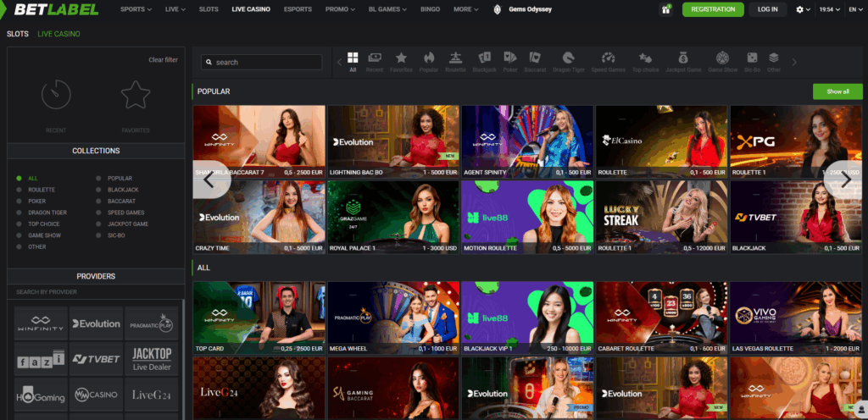The image size is (868, 420).
Task: Open the EN language dropdown
Action: pyautogui.click(x=855, y=9)
